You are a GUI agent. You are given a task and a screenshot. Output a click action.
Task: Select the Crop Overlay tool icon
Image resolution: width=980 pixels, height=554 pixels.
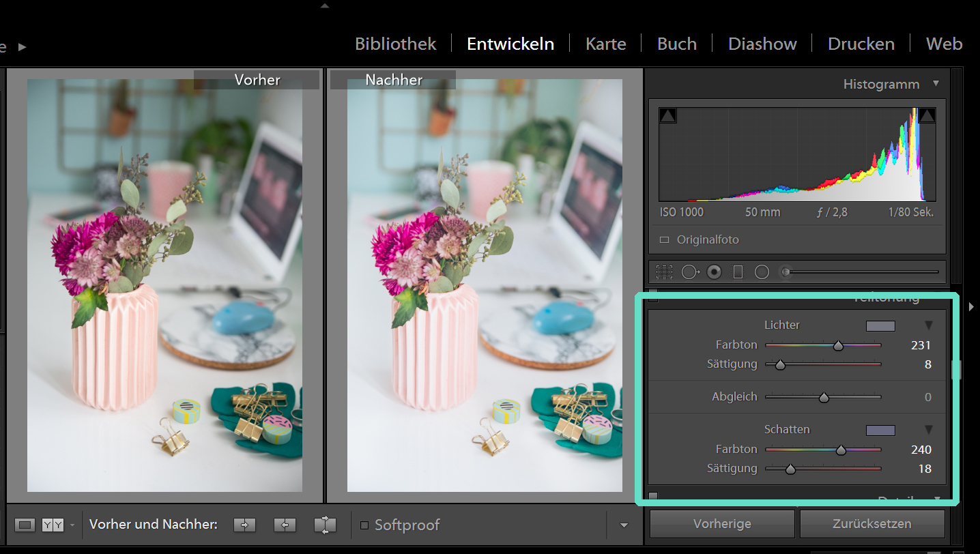[664, 272]
